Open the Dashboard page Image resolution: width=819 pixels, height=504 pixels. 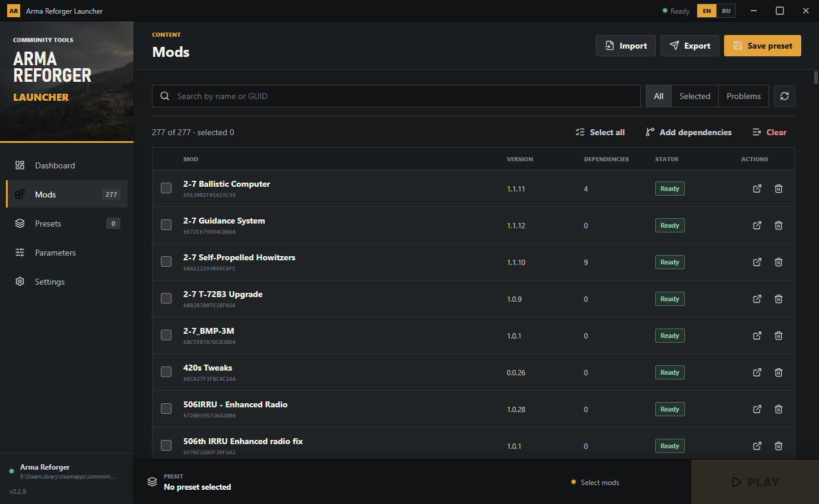point(66,165)
